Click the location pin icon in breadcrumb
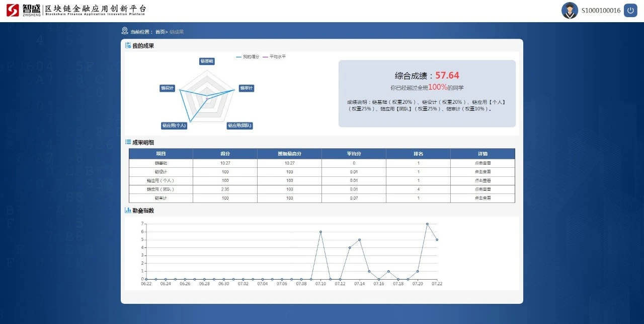Screen dimensions: 644x324 tap(125, 31)
